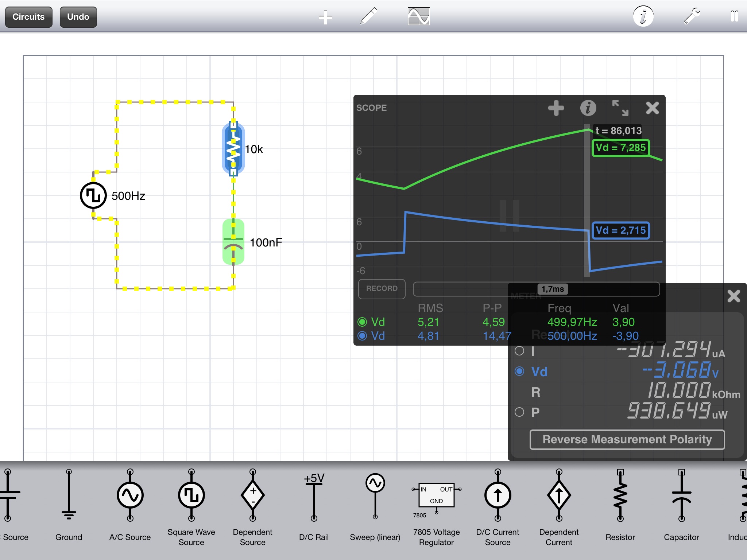Image resolution: width=747 pixels, height=560 pixels.
Task: Click the green Vd = 7,285 readout
Action: pos(620,148)
